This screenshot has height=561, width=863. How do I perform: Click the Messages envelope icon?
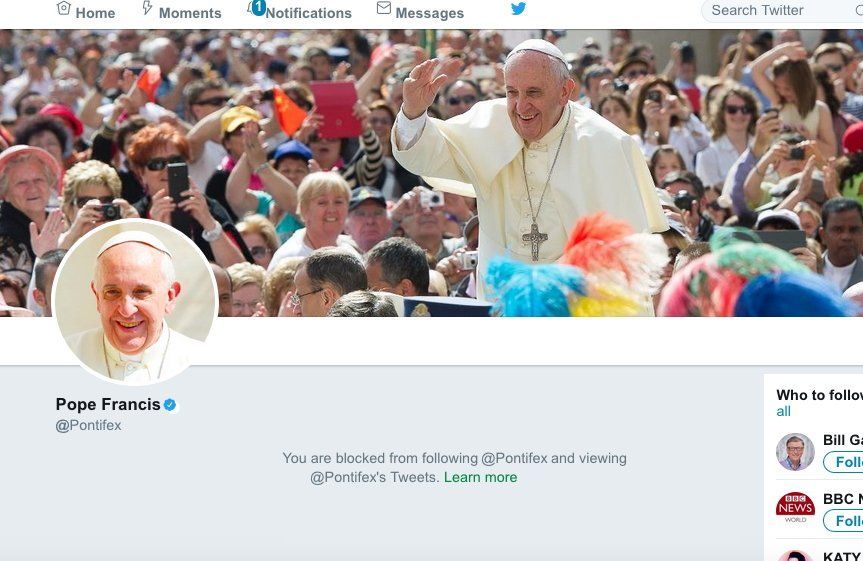(384, 8)
